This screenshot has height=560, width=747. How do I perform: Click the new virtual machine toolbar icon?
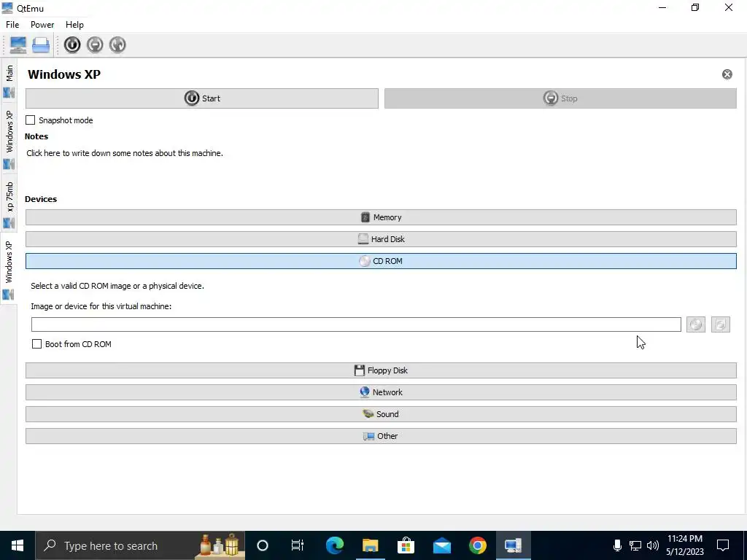(x=18, y=44)
